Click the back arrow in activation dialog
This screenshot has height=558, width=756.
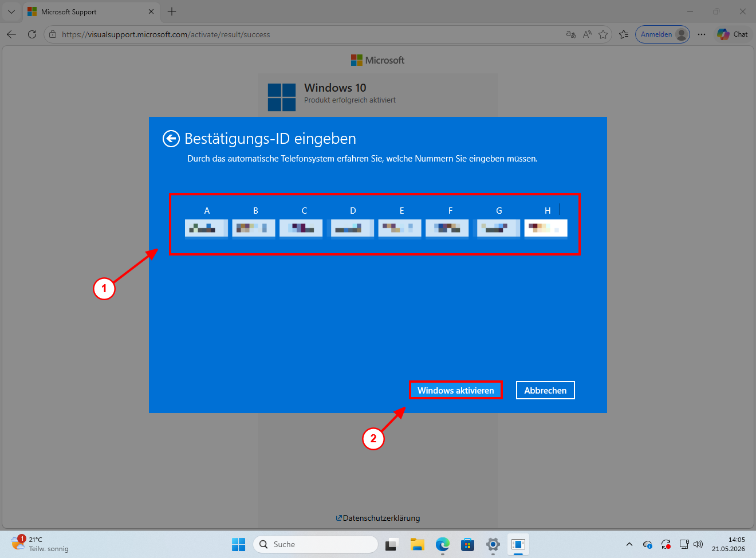tap(171, 139)
